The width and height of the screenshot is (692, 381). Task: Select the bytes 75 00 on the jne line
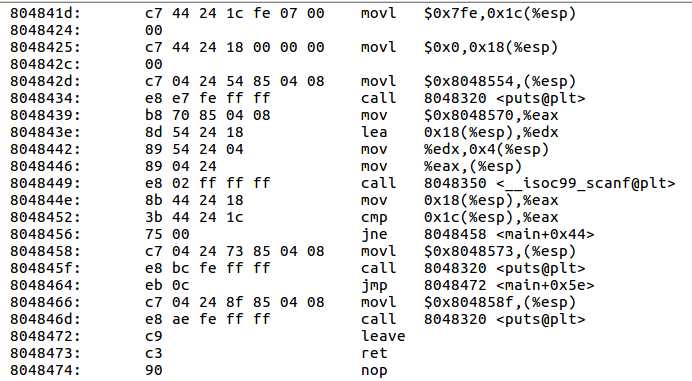click(167, 234)
